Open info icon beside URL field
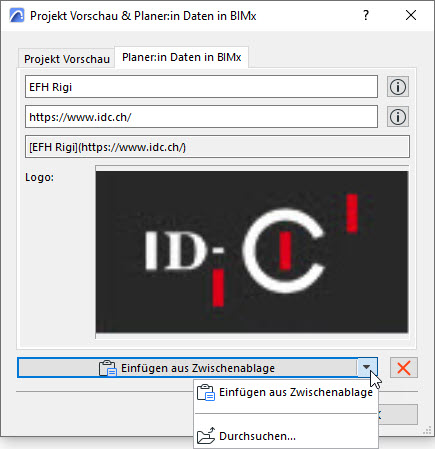435x449 pixels. (398, 117)
